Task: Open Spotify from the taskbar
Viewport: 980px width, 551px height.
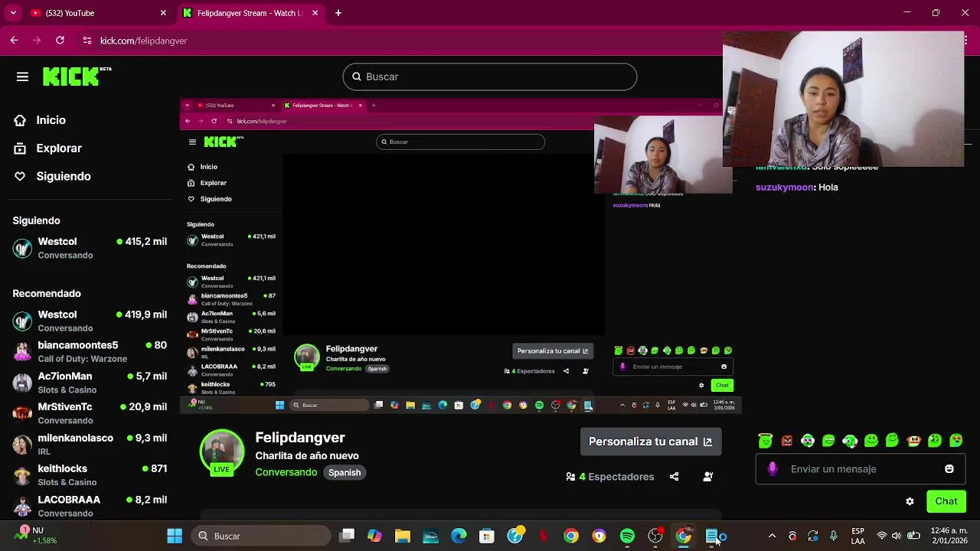Action: tap(627, 536)
